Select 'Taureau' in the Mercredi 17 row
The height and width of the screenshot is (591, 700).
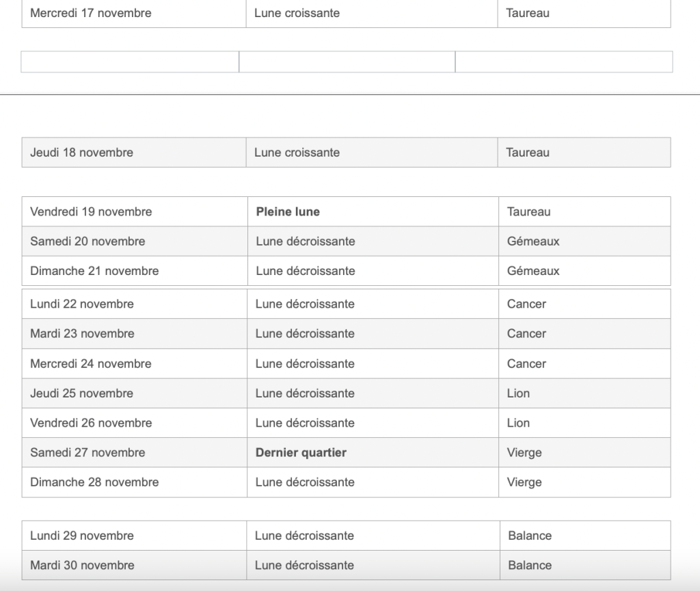528,13
